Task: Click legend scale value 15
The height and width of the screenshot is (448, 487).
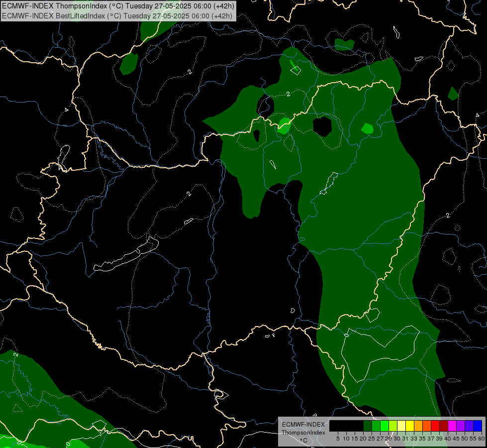Action: point(355,439)
